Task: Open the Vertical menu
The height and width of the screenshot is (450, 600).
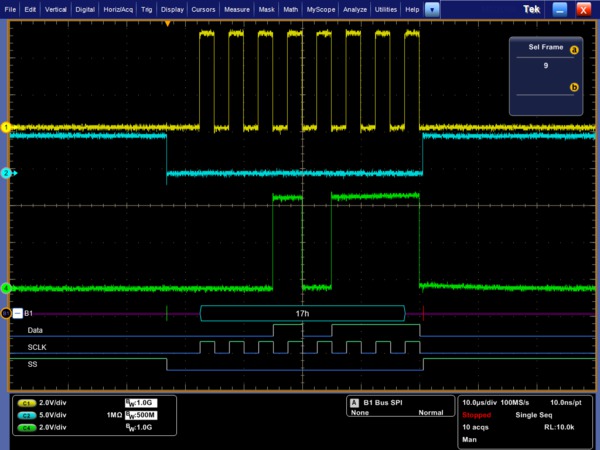Action: click(58, 9)
